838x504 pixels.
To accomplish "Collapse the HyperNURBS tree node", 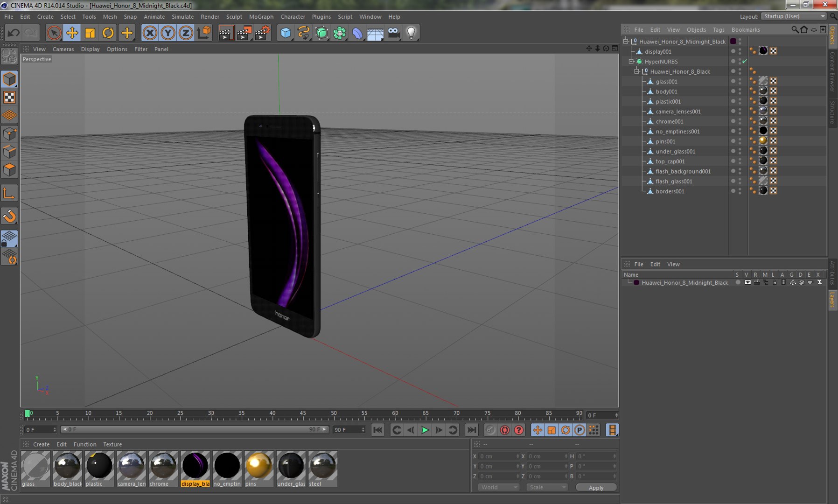I will point(631,61).
